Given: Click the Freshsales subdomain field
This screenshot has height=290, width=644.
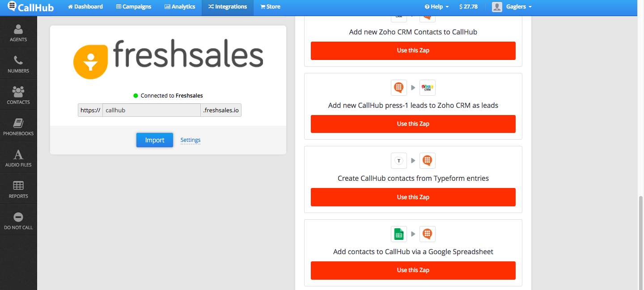Looking at the screenshot, I should point(152,110).
